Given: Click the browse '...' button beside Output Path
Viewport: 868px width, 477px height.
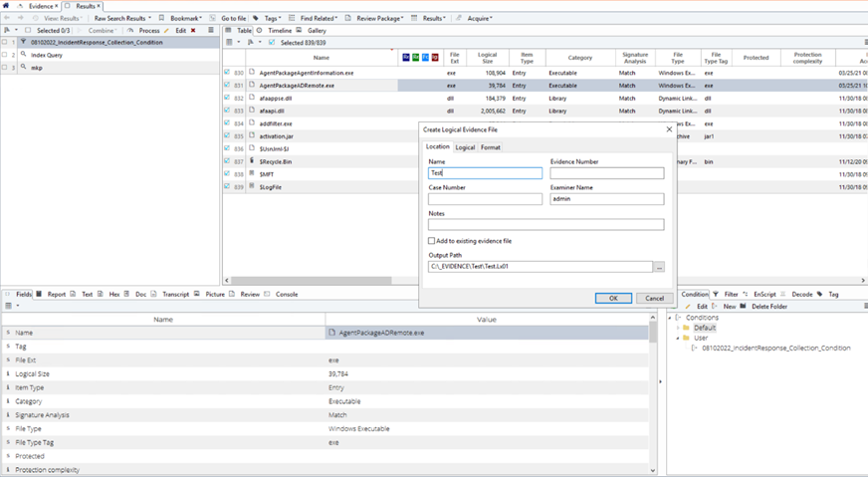Looking at the screenshot, I should (x=659, y=267).
